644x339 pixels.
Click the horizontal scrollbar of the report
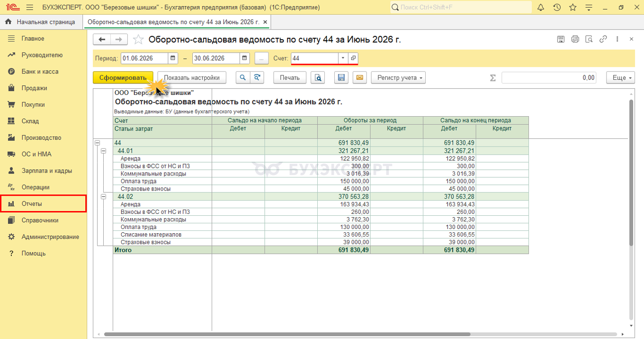[x=287, y=334]
